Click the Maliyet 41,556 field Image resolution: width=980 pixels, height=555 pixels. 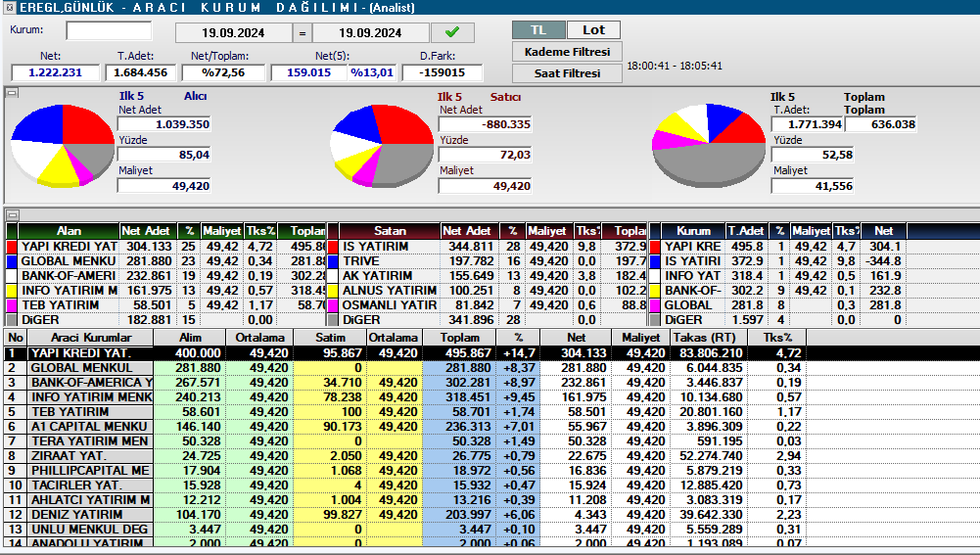(x=813, y=186)
